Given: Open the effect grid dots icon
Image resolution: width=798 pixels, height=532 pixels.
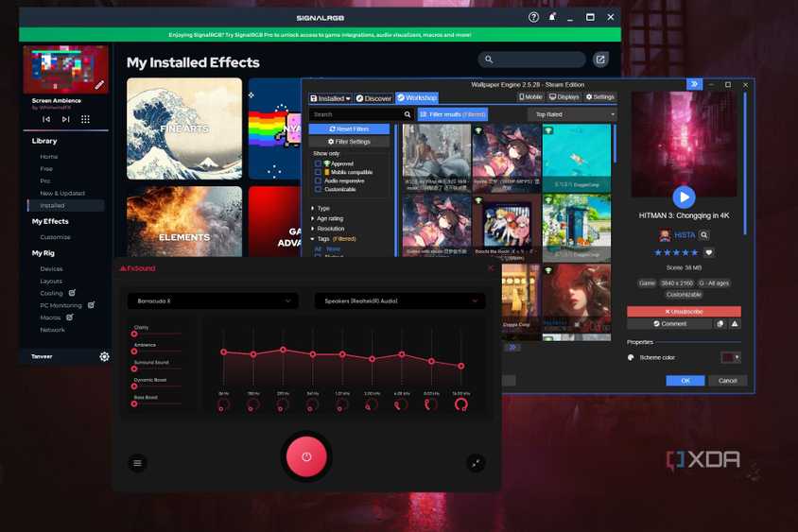Looking at the screenshot, I should tap(85, 119).
